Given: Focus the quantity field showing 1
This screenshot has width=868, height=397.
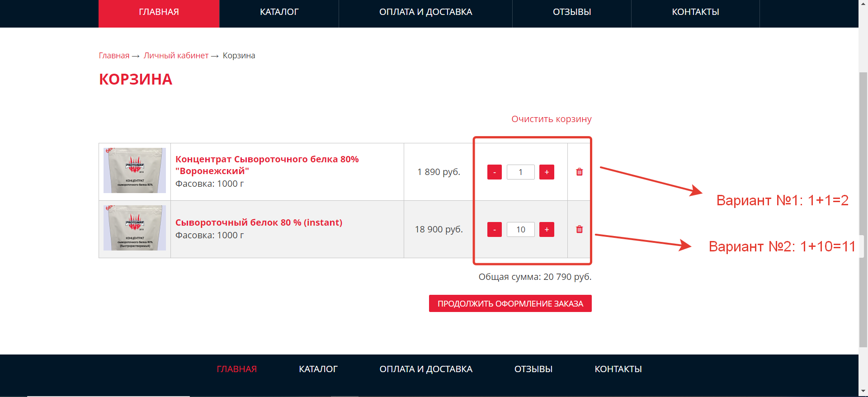Looking at the screenshot, I should [520, 172].
